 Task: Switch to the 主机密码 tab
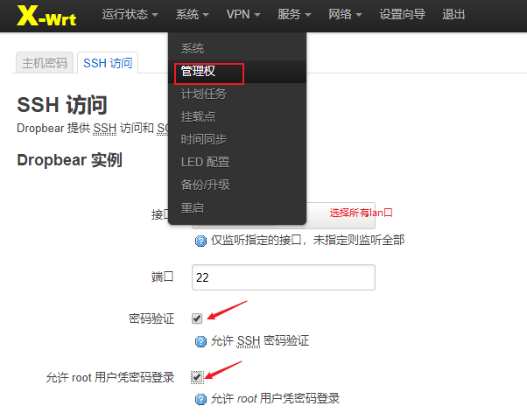45,63
